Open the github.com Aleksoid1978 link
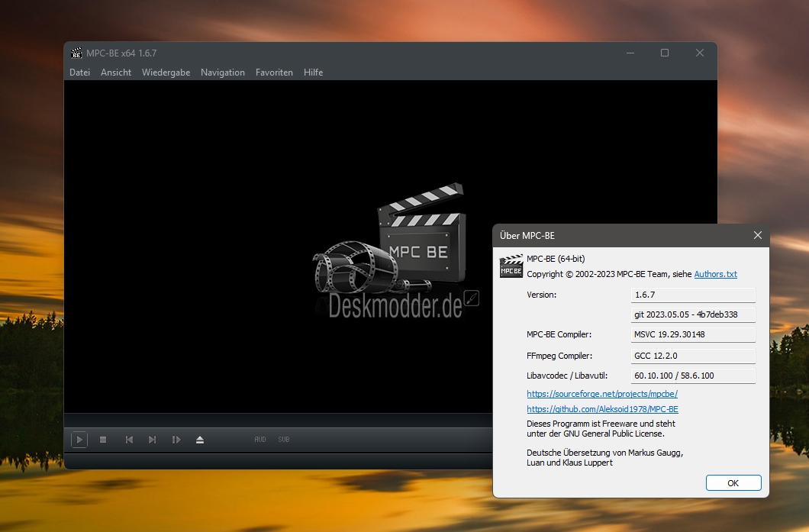809x532 pixels. coord(602,409)
